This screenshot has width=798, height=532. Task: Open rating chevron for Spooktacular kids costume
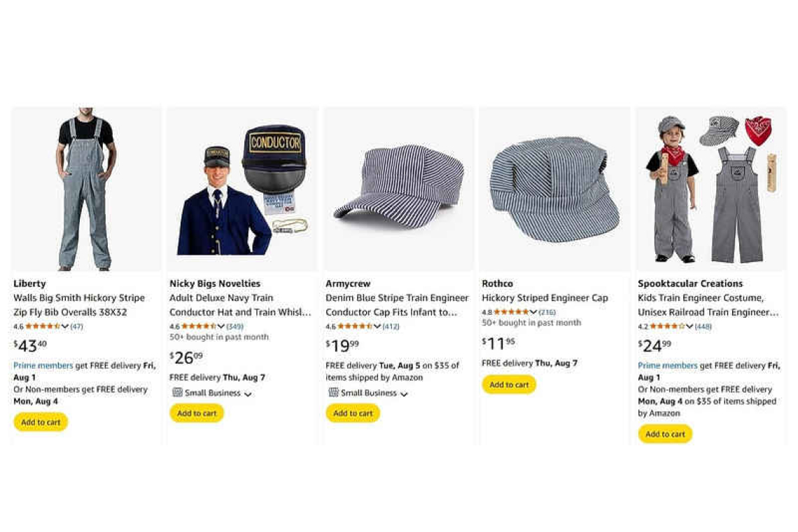[690, 326]
